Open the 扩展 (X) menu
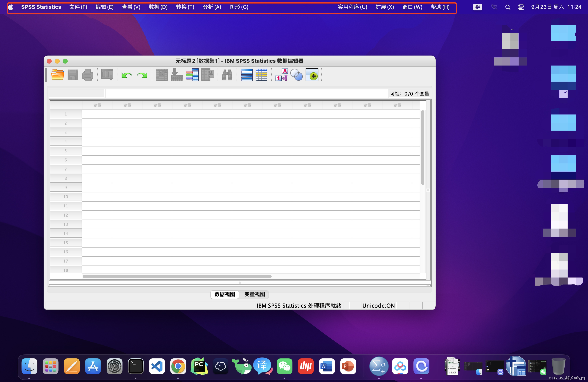Screen dimensions: 588x382 click(385, 7)
